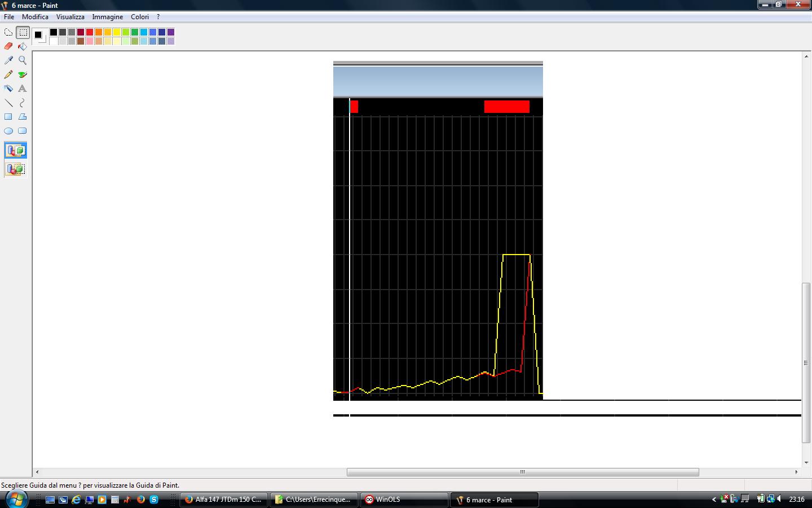Choose the white color swatch
Image resolution: width=812 pixels, height=508 pixels.
tap(54, 41)
